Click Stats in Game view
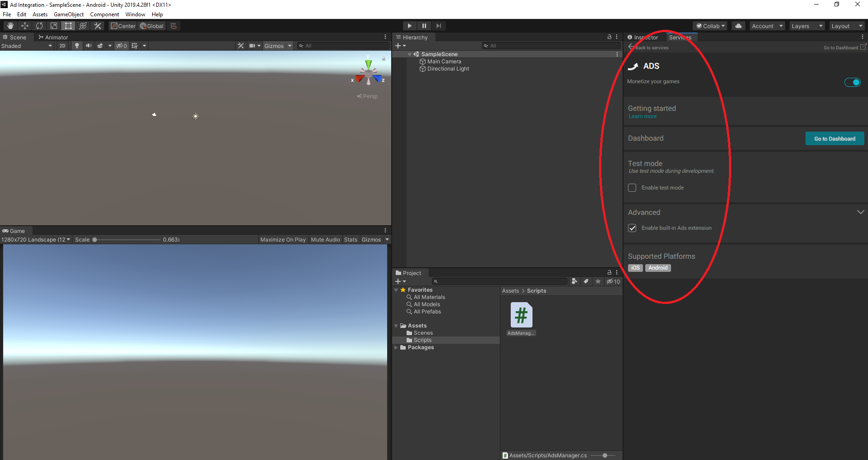 (x=350, y=240)
